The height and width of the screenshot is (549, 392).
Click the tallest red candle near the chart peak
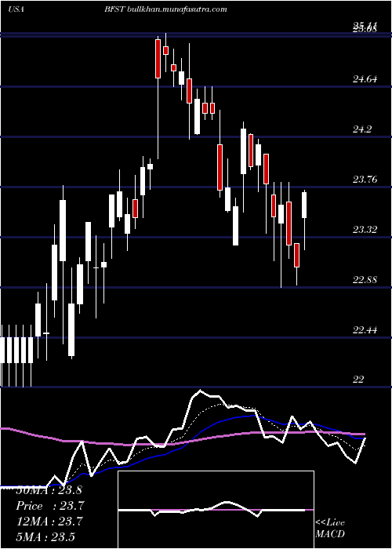tap(158, 59)
